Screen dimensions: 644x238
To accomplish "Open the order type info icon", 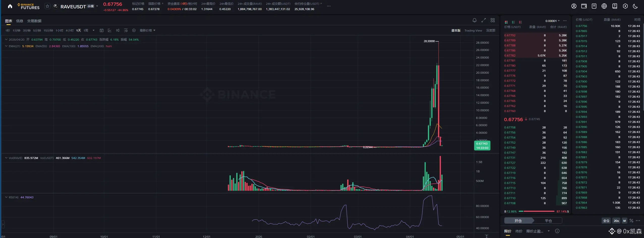I will coord(557,231).
